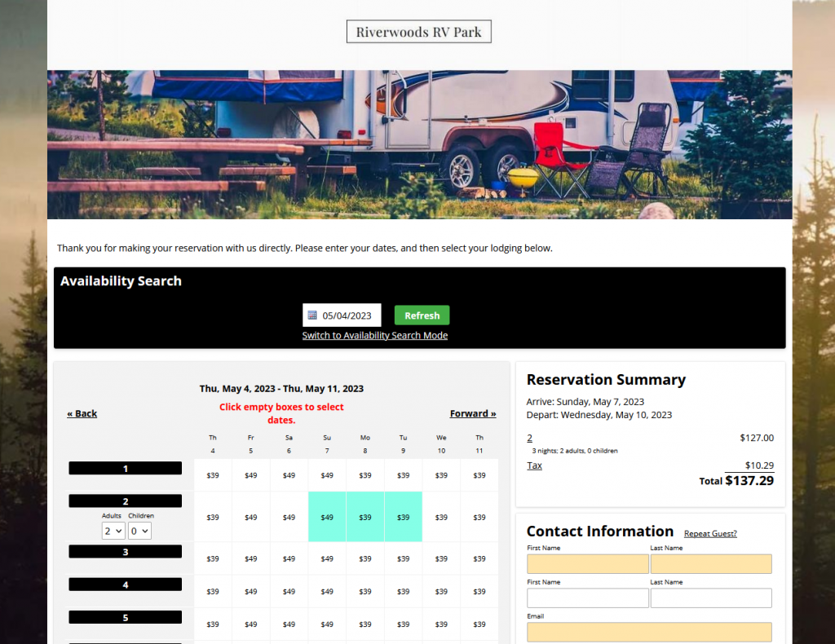Screen dimensions: 835x644
Task: Click the Riverwoods RV Park title
Action: coord(418,32)
